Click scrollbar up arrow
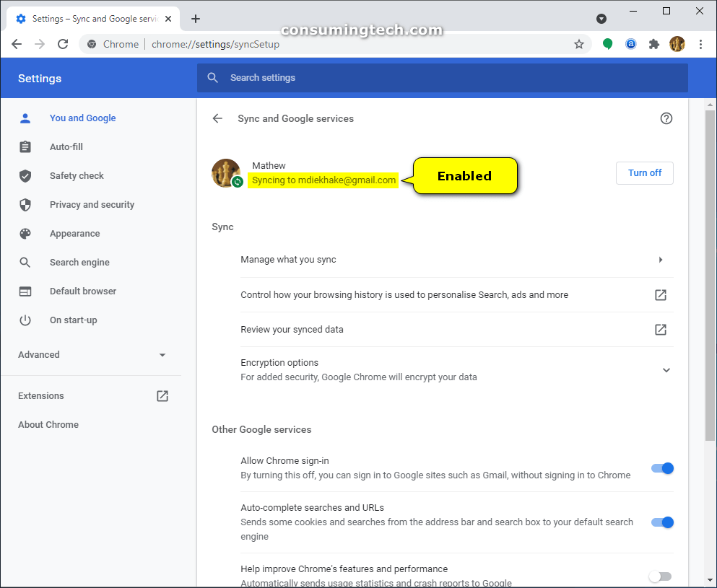Screen dimensions: 717x588 pos(710,105)
